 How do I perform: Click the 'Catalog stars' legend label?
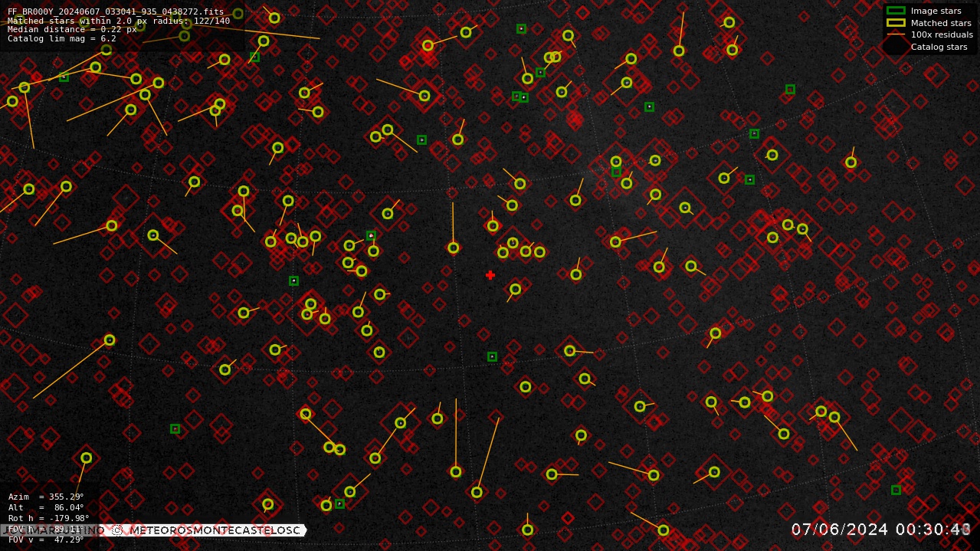tap(939, 47)
